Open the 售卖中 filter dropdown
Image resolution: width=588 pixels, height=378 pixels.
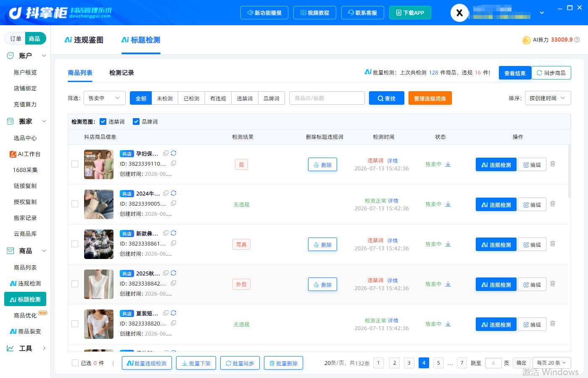(105, 98)
